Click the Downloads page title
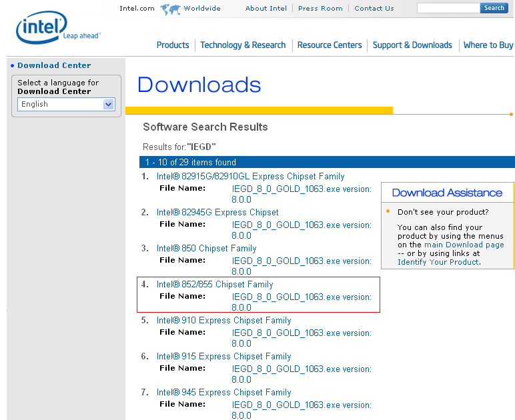 199,85
